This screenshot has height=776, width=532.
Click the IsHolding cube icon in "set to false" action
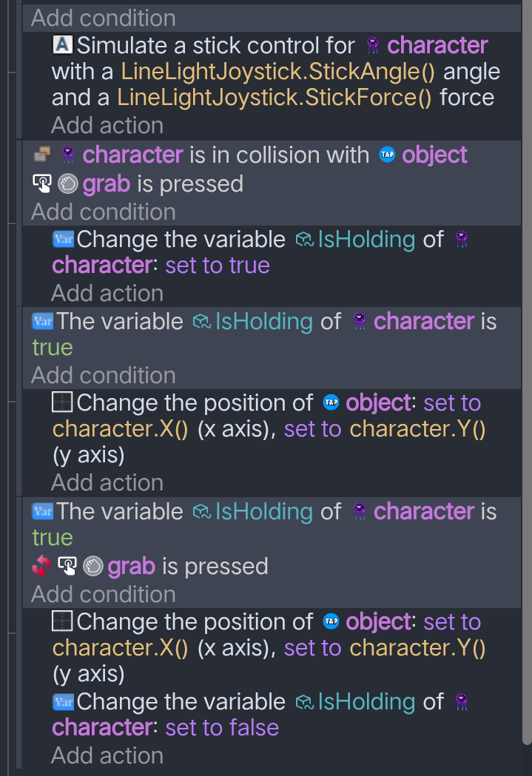[305, 701]
